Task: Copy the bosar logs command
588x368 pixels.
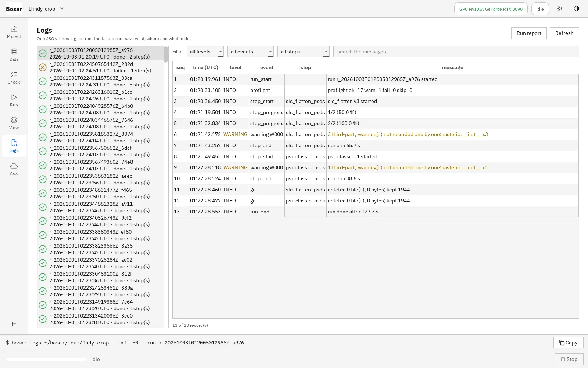Action: [569, 343]
